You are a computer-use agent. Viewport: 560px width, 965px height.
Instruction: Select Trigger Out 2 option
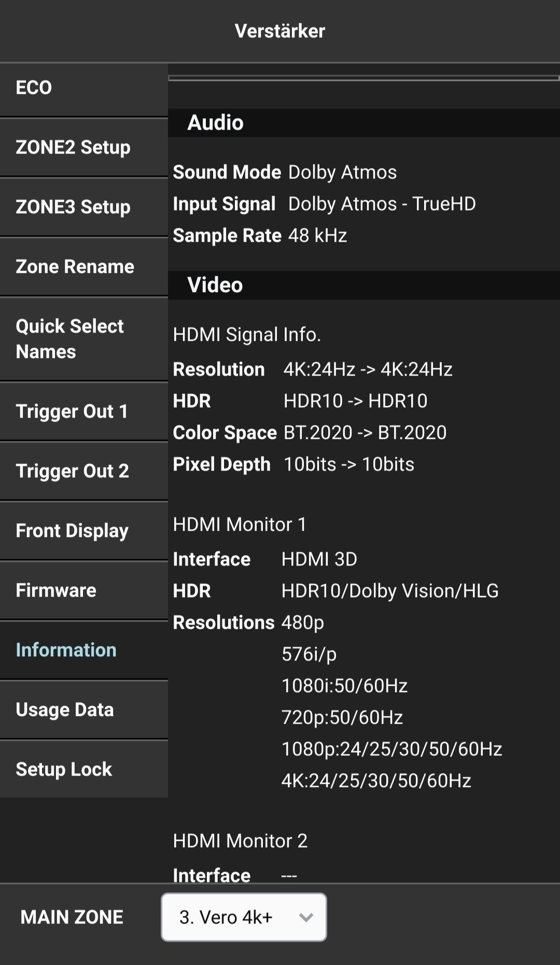[x=83, y=472]
